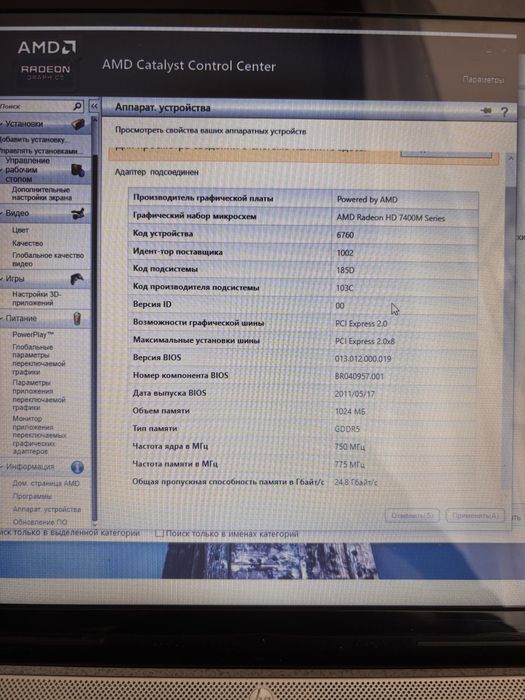This screenshot has width=525, height=700.
Task: Select Цвет under Видео
Action: (21, 230)
